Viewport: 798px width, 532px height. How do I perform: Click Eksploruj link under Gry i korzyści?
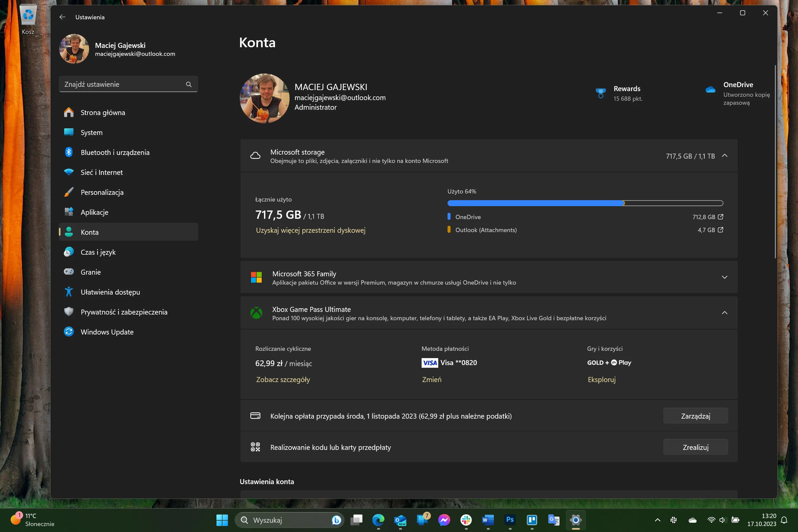pyautogui.click(x=601, y=380)
